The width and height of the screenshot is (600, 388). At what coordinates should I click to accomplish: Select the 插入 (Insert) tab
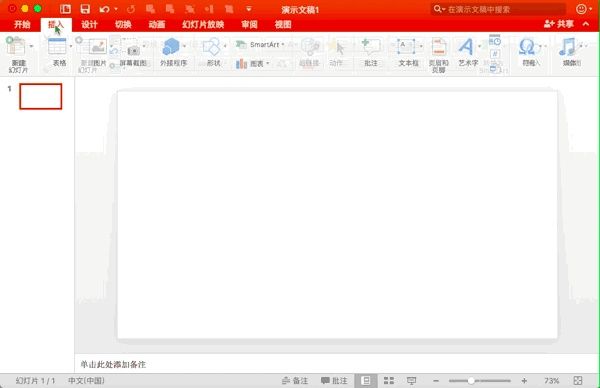pos(56,24)
